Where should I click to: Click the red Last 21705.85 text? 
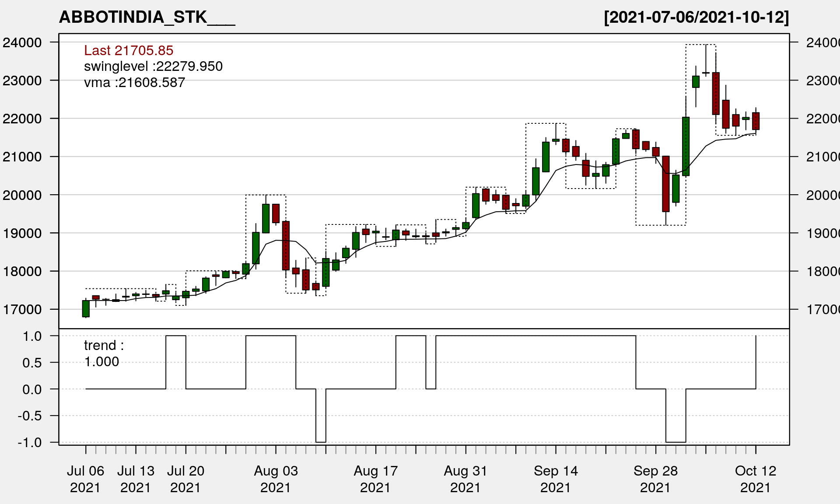click(x=129, y=50)
